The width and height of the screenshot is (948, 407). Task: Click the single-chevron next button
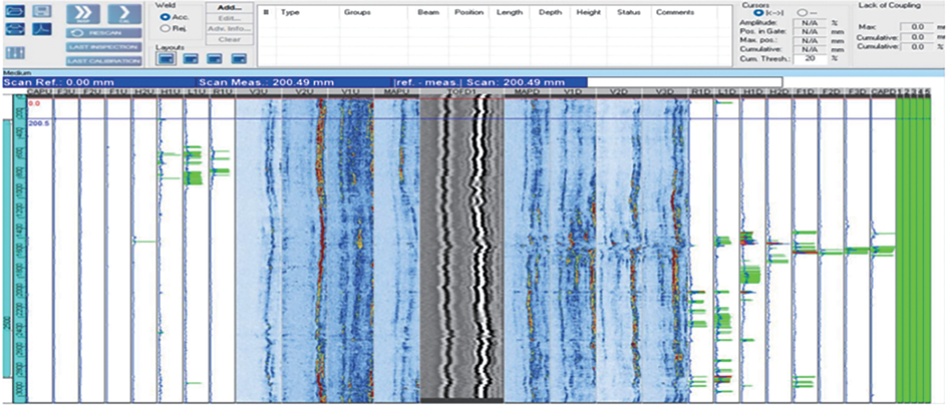click(x=125, y=13)
